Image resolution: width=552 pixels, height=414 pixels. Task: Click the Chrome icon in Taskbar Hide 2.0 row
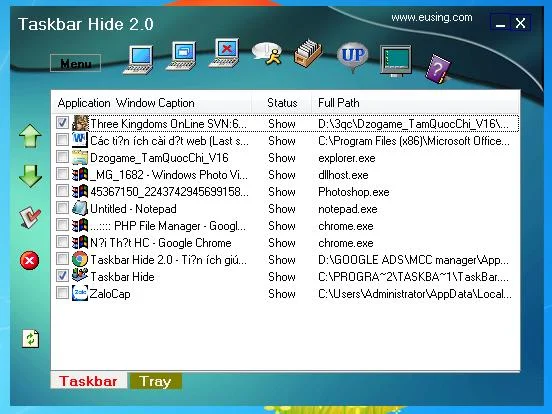80,259
